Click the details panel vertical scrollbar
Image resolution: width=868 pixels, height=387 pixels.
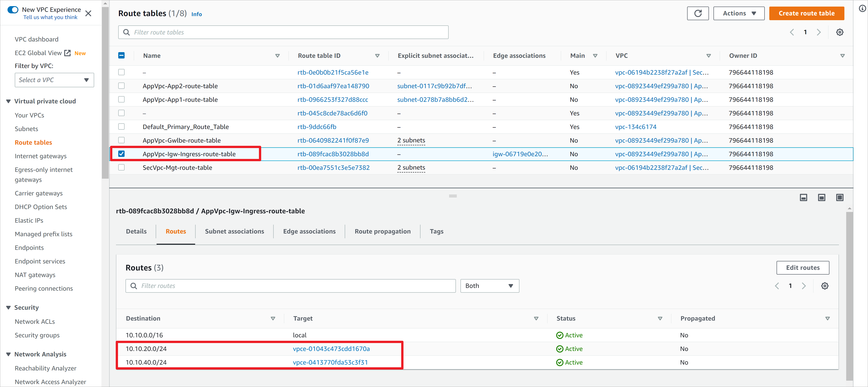point(849,296)
